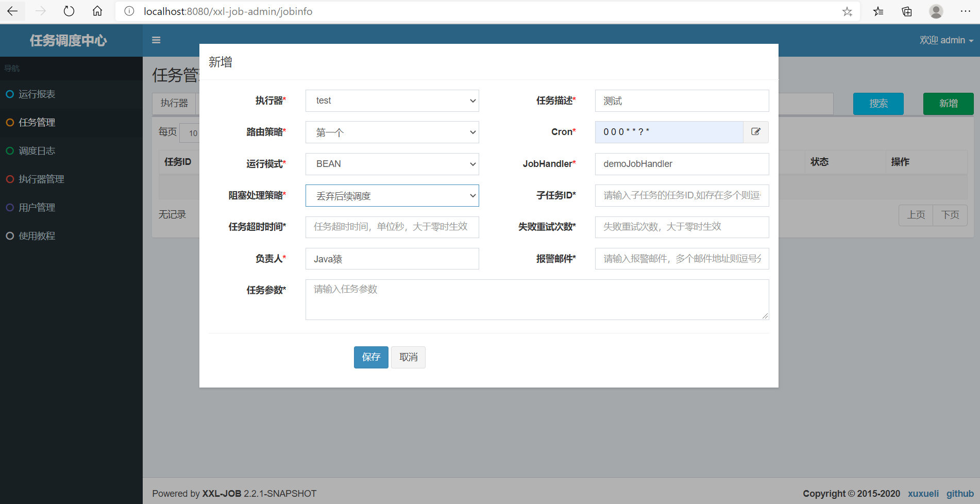Open the 运行模式 dropdown showing BEAN
Image resolution: width=980 pixels, height=504 pixels.
click(392, 164)
